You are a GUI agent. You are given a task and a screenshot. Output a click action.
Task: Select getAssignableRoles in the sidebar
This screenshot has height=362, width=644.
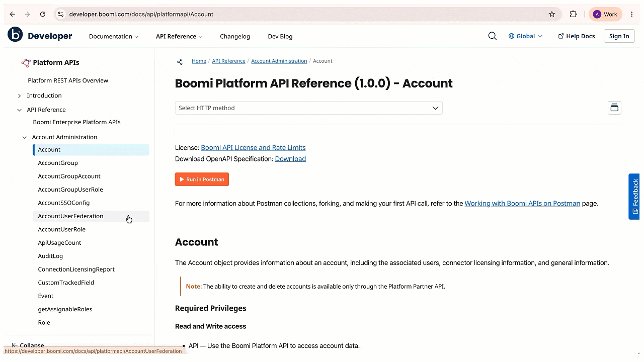(x=65, y=309)
